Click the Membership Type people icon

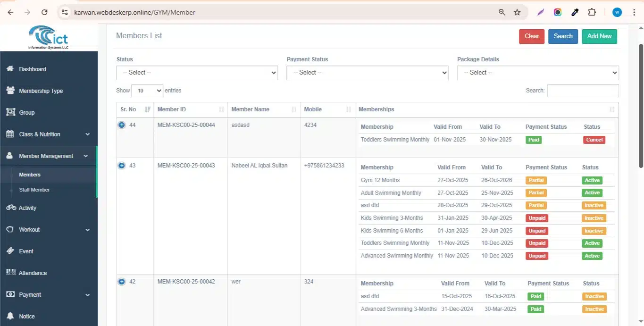coord(10,91)
